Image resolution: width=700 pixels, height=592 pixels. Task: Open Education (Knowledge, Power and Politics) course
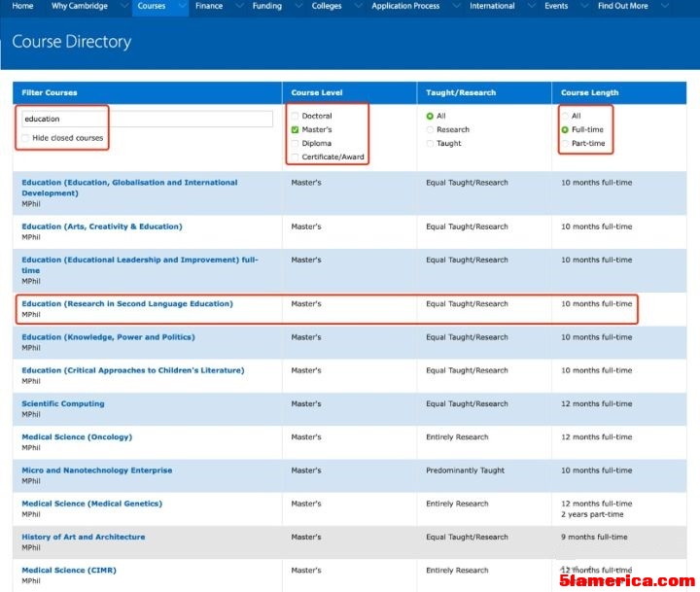[x=109, y=337]
